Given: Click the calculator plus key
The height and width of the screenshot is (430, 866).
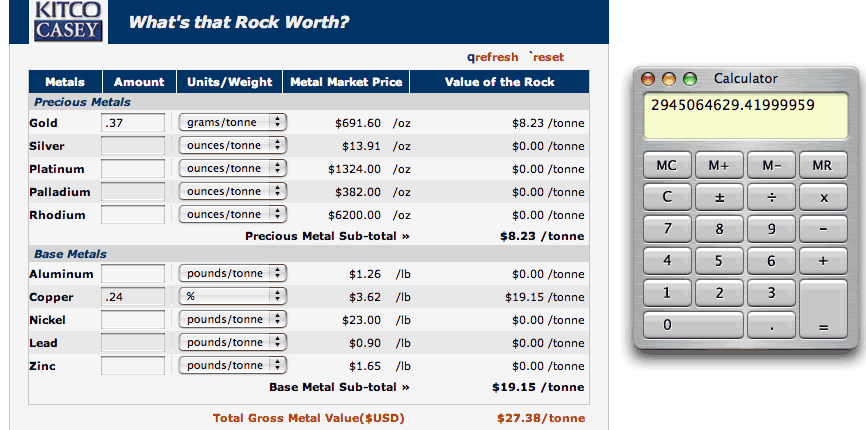Looking at the screenshot, I should [x=823, y=261].
